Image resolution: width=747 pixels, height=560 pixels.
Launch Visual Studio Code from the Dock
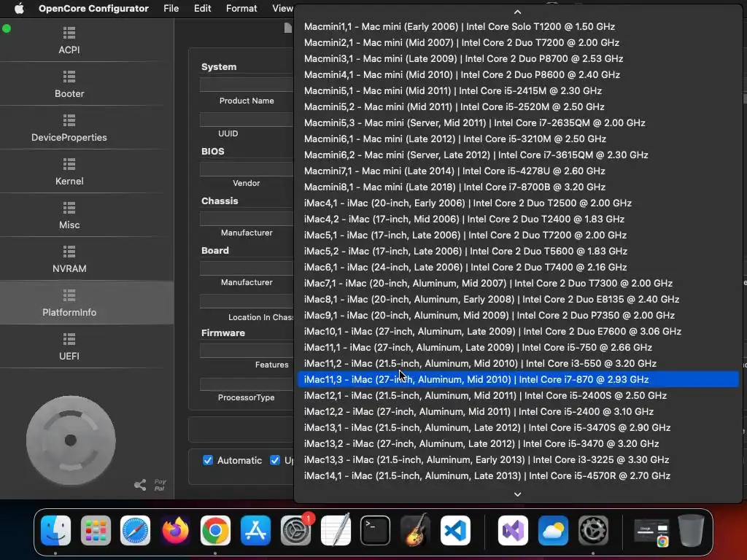455,530
